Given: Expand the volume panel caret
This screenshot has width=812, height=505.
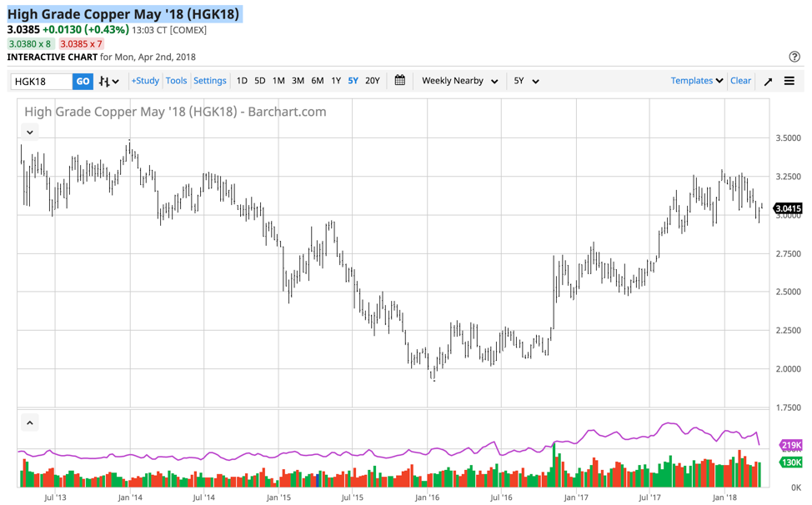Looking at the screenshot, I should (29, 422).
